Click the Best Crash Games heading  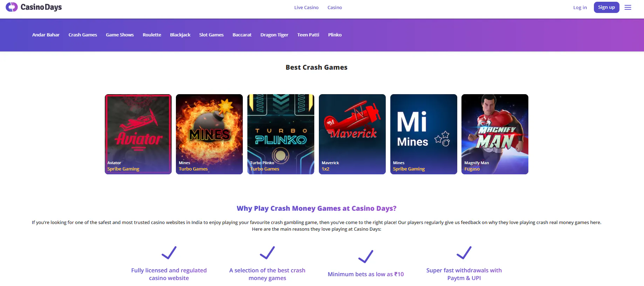[316, 67]
